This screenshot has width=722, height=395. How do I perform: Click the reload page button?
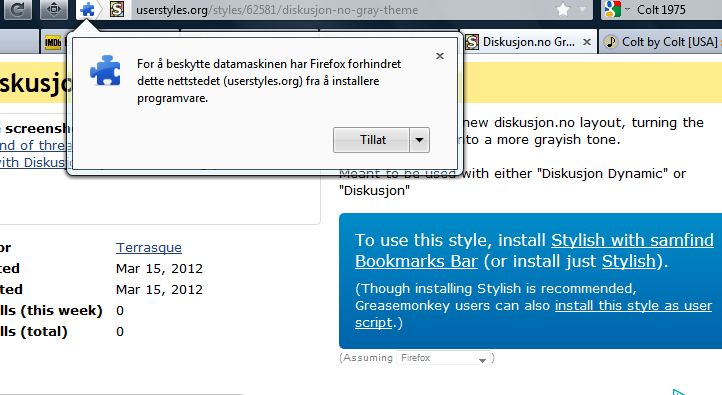point(17,9)
